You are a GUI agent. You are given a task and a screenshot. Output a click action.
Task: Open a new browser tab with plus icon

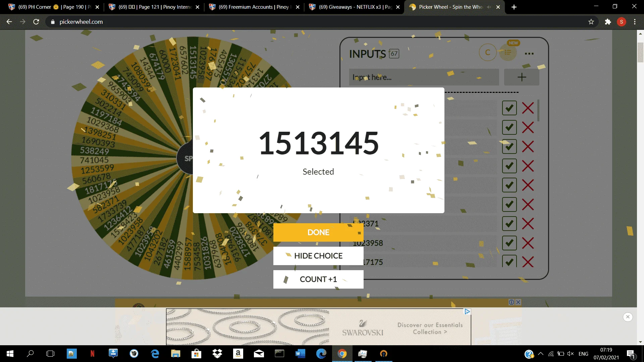tap(514, 7)
